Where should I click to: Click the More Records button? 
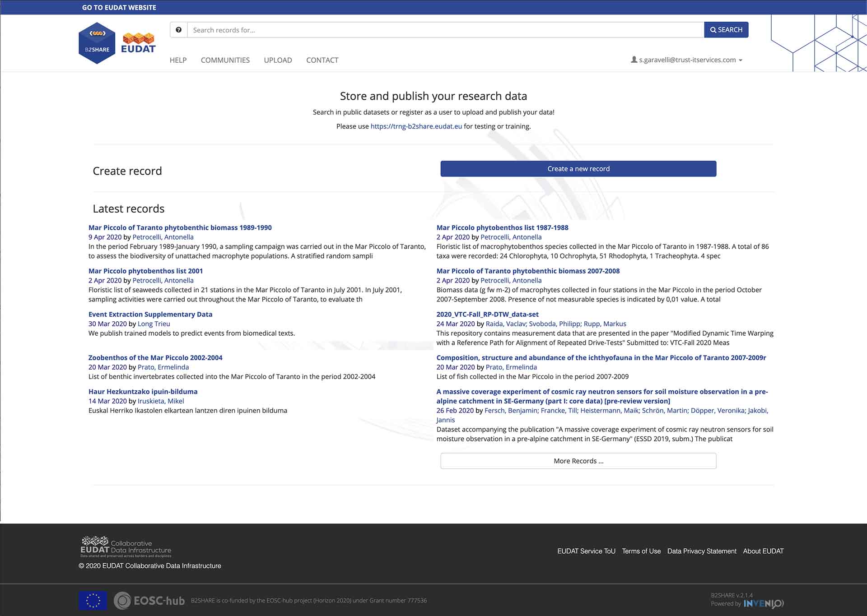coord(578,461)
